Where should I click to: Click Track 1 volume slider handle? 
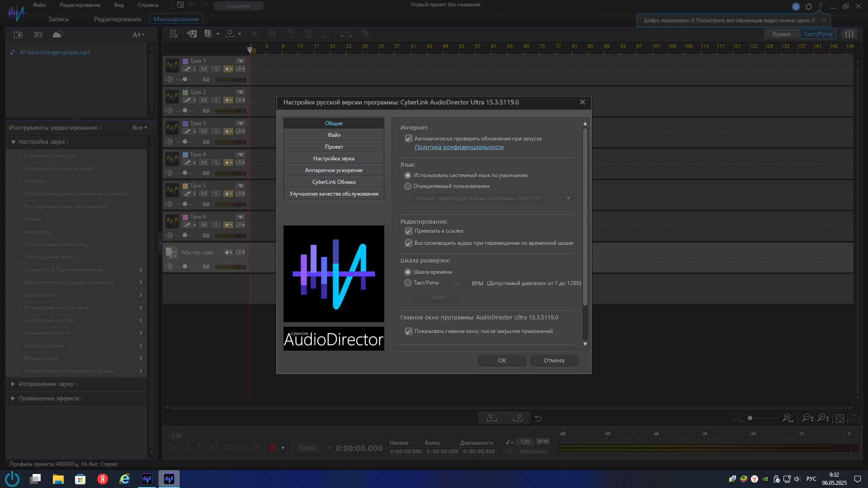tap(185, 79)
